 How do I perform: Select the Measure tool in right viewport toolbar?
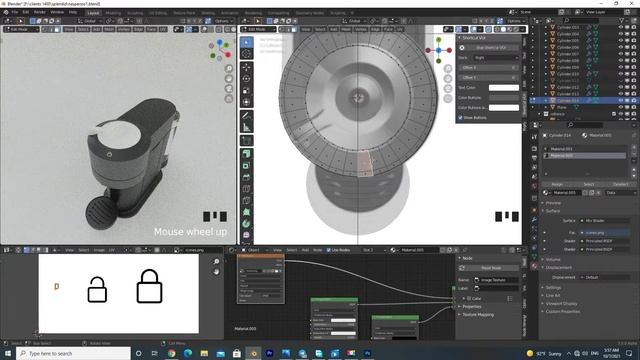(x=247, y=127)
